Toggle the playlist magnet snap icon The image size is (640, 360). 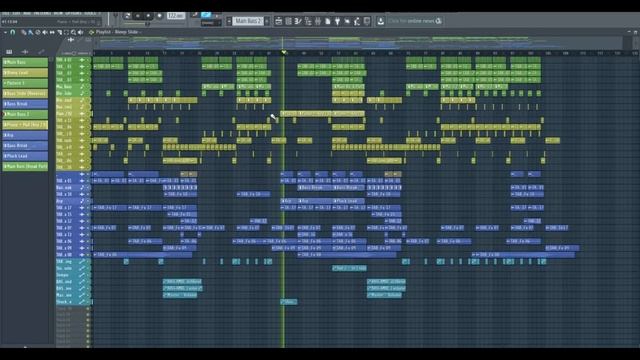[13, 32]
